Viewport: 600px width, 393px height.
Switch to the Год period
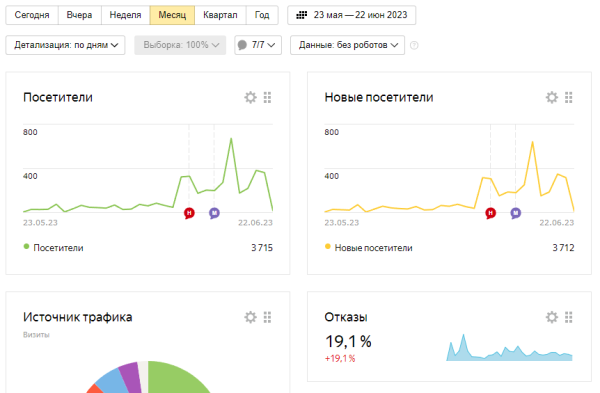262,15
